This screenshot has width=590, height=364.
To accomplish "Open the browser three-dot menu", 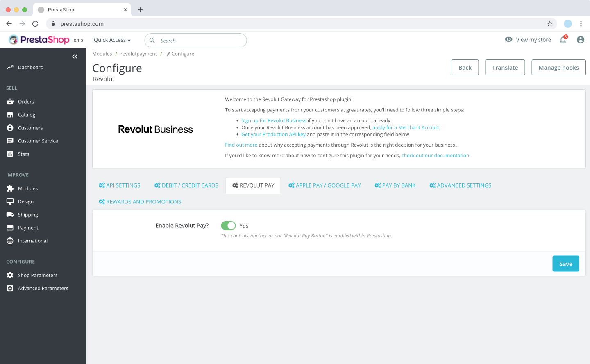I will coord(581,24).
